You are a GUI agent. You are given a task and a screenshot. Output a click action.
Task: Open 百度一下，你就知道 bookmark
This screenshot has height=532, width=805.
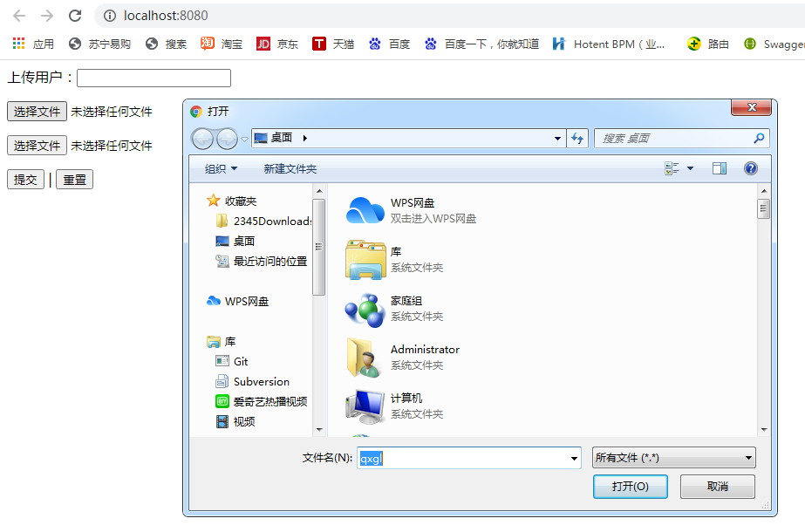click(x=481, y=44)
